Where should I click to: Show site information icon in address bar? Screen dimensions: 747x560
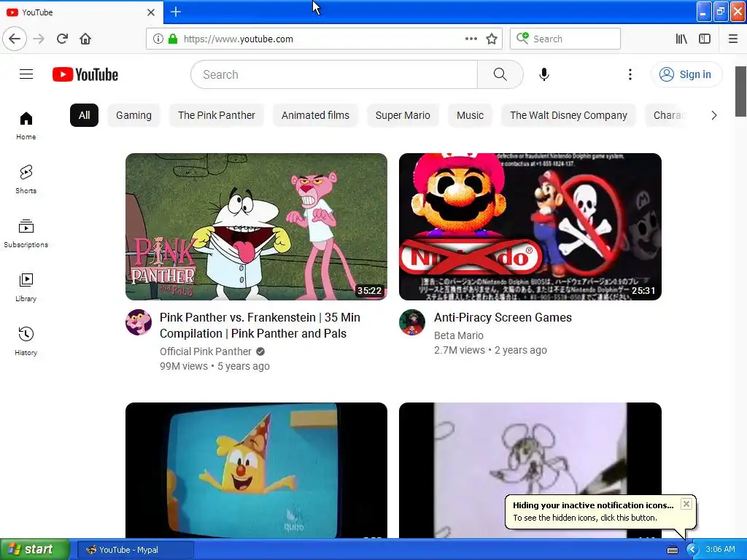pyautogui.click(x=158, y=39)
